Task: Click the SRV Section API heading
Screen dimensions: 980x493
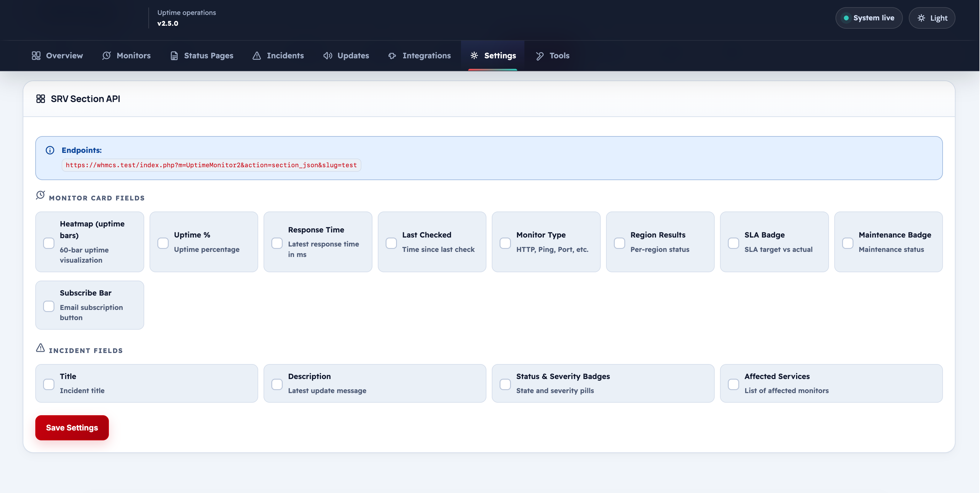Action: point(85,99)
